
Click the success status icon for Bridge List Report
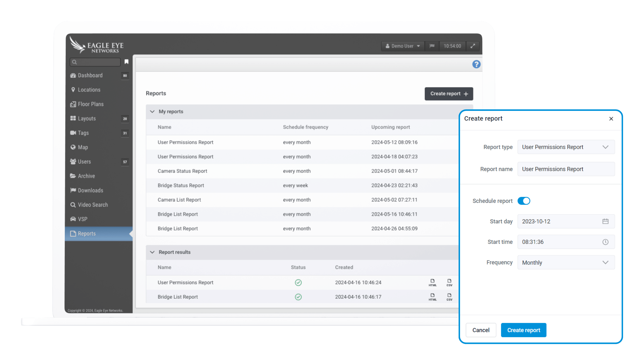(299, 297)
